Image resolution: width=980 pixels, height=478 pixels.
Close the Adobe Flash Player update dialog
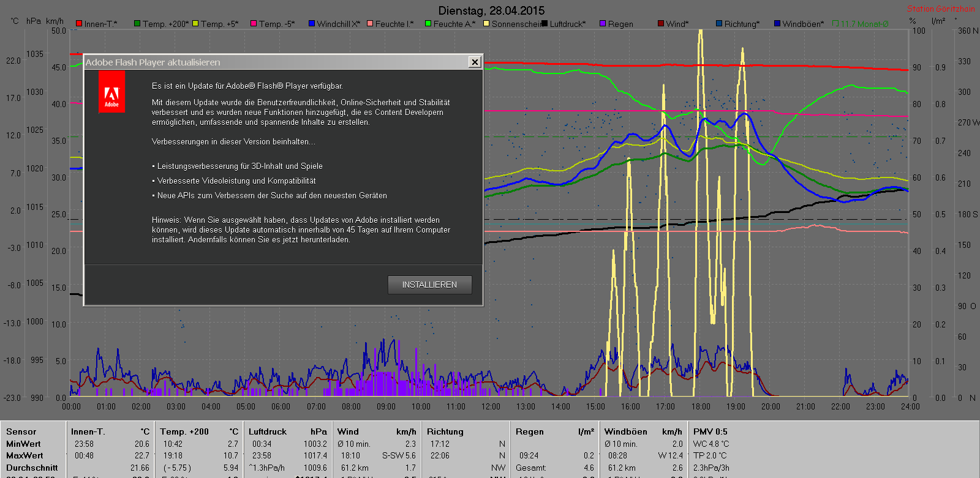474,62
